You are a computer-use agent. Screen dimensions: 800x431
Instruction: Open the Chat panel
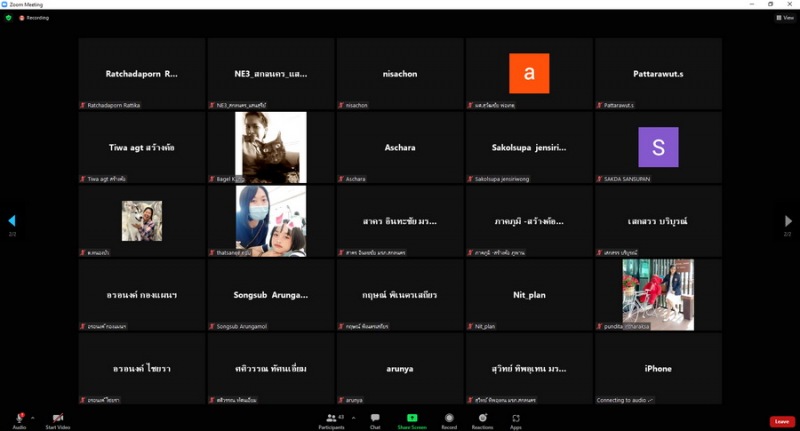(x=375, y=417)
